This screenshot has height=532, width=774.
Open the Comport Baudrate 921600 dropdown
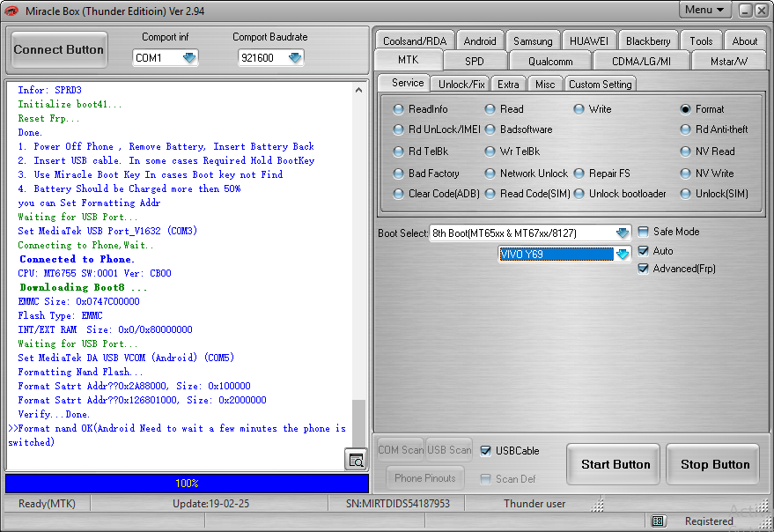[x=295, y=58]
